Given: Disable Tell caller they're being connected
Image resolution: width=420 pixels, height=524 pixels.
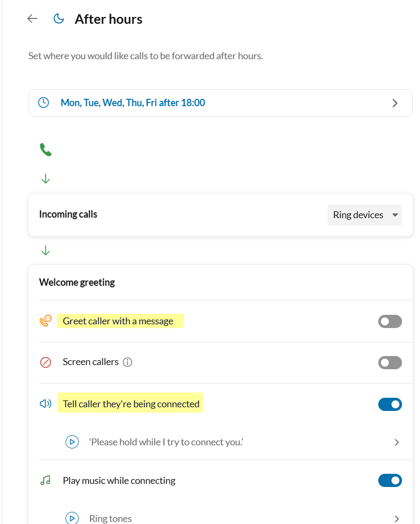Looking at the screenshot, I should [390, 405].
